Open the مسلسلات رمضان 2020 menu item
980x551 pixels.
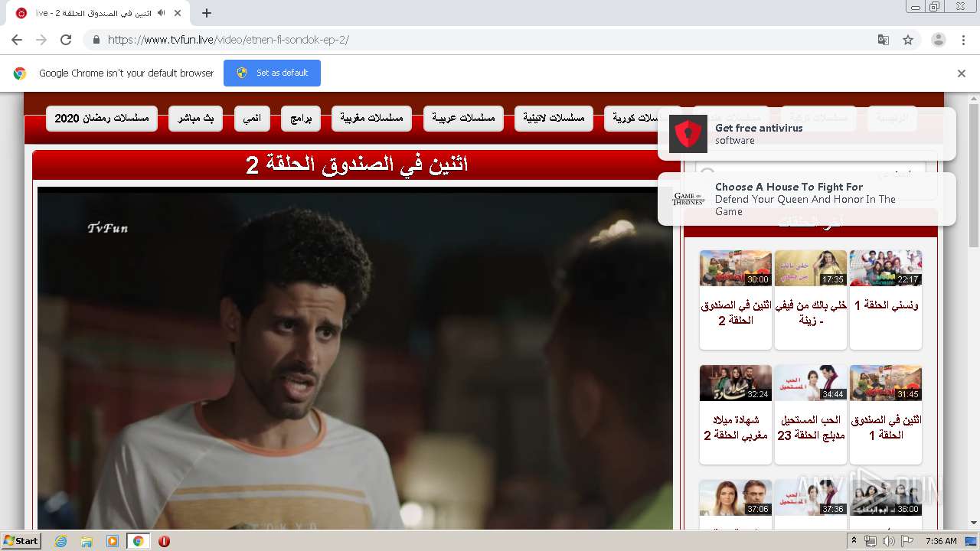tap(102, 119)
